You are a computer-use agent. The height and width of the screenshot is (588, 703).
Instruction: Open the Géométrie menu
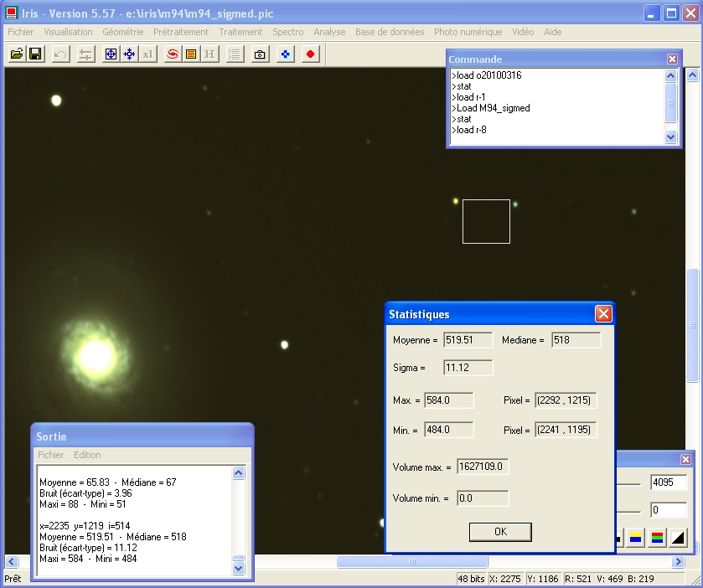pos(123,32)
